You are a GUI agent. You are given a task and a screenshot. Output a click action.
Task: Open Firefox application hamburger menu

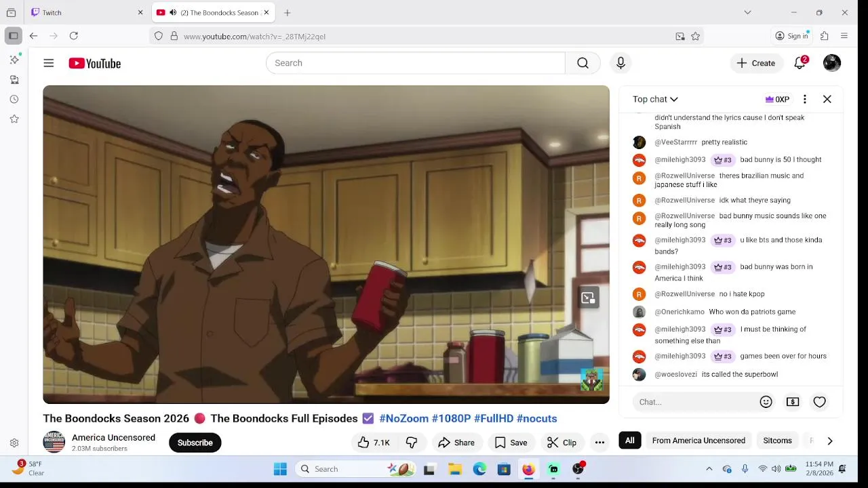click(x=844, y=36)
